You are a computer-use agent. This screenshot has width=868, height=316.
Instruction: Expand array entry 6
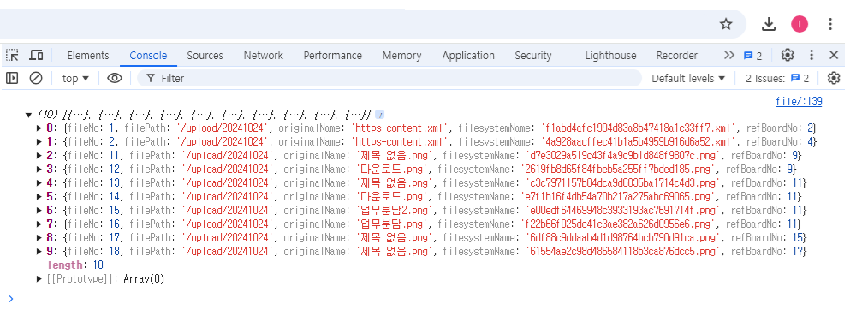click(39, 211)
